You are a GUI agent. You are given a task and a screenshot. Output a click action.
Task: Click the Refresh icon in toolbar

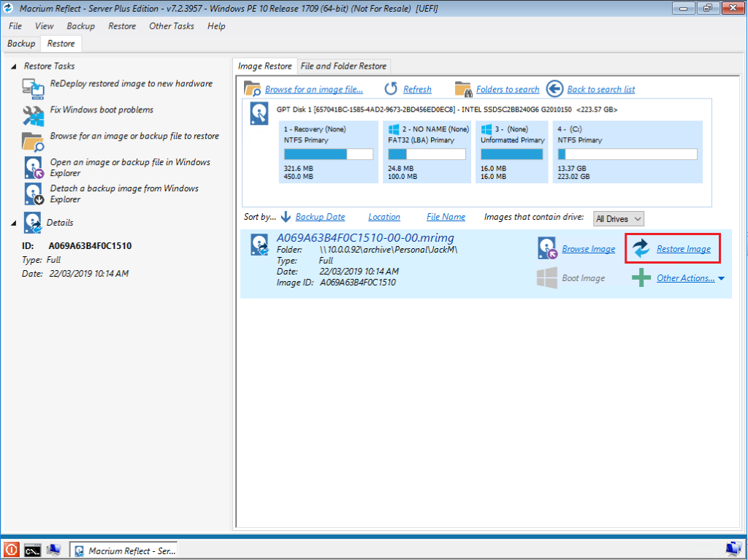click(x=391, y=89)
